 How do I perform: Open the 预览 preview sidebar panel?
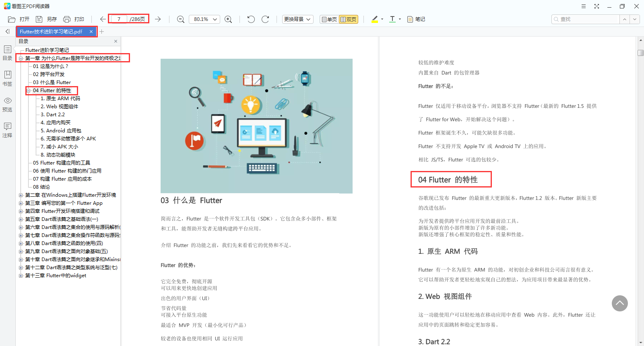[7, 104]
